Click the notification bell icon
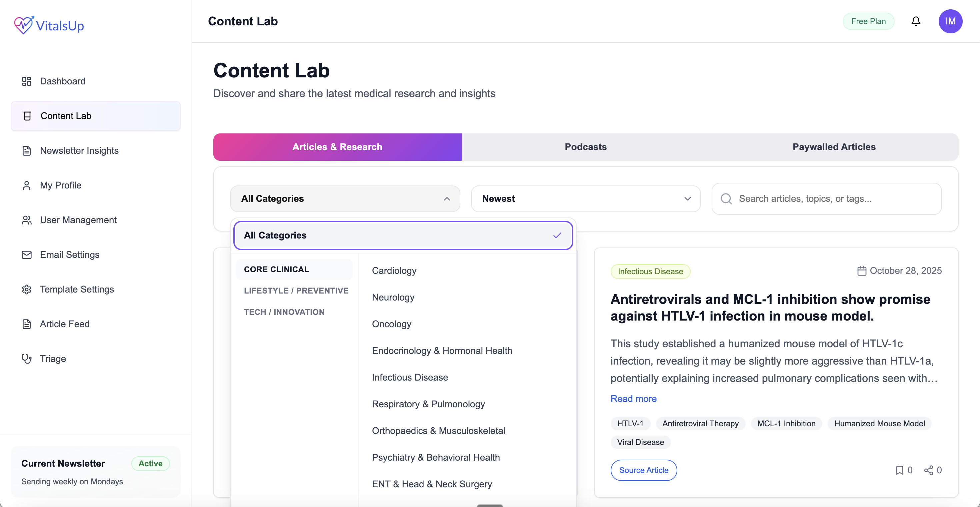The height and width of the screenshot is (507, 980). (916, 21)
